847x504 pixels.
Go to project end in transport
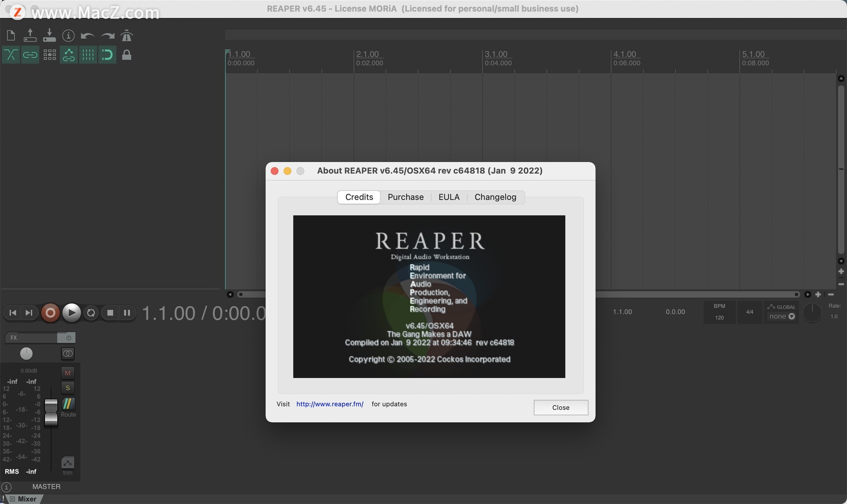click(29, 313)
